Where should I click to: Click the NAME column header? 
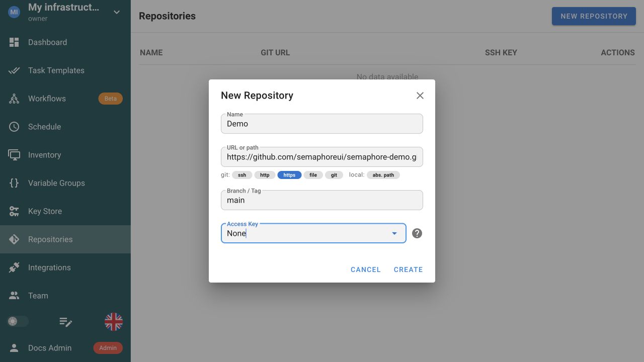coord(151,52)
